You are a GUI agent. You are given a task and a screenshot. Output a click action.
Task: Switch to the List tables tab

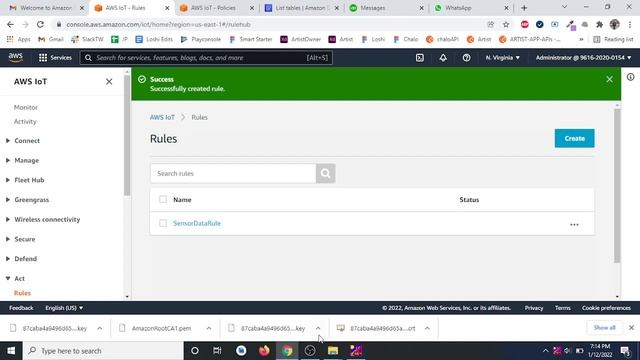tap(302, 8)
